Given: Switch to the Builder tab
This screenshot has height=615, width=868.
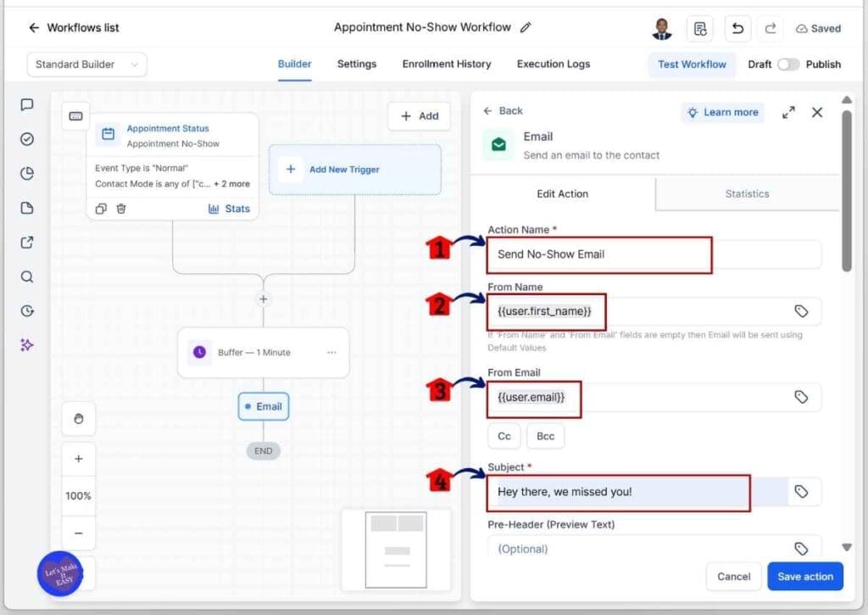Looking at the screenshot, I should coord(294,64).
